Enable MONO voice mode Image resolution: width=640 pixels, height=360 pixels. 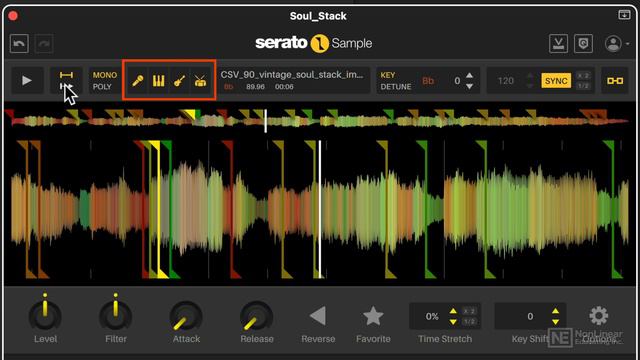[104, 75]
